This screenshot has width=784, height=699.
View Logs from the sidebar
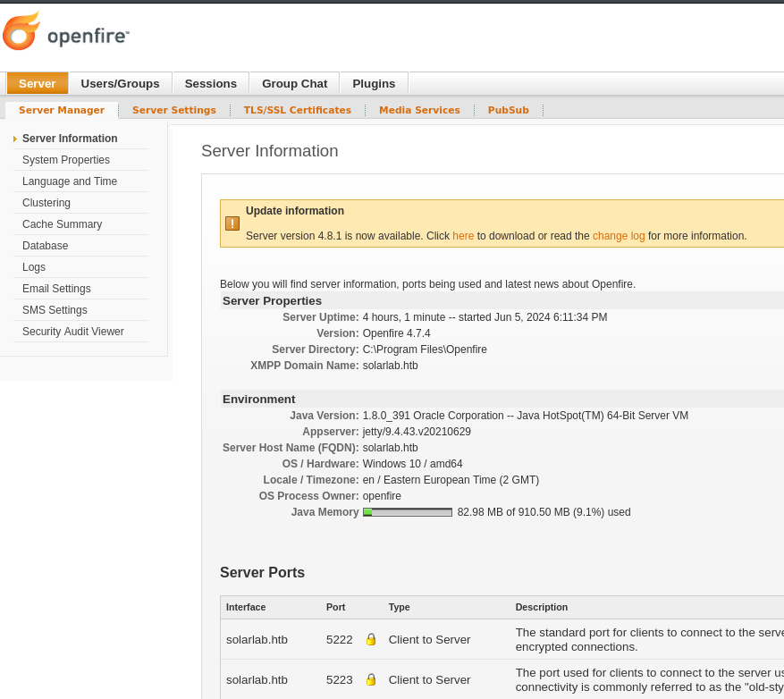pos(33,267)
